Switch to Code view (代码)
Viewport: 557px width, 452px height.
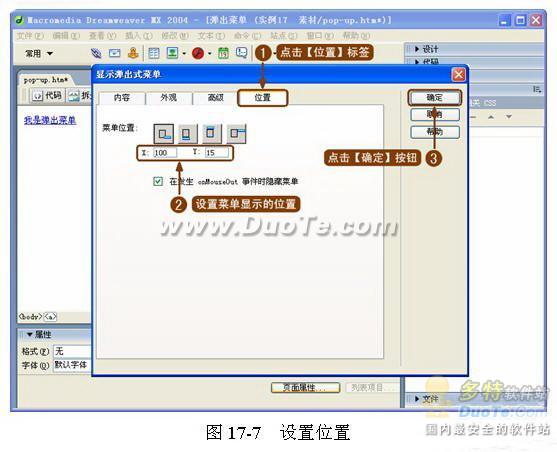(x=48, y=95)
